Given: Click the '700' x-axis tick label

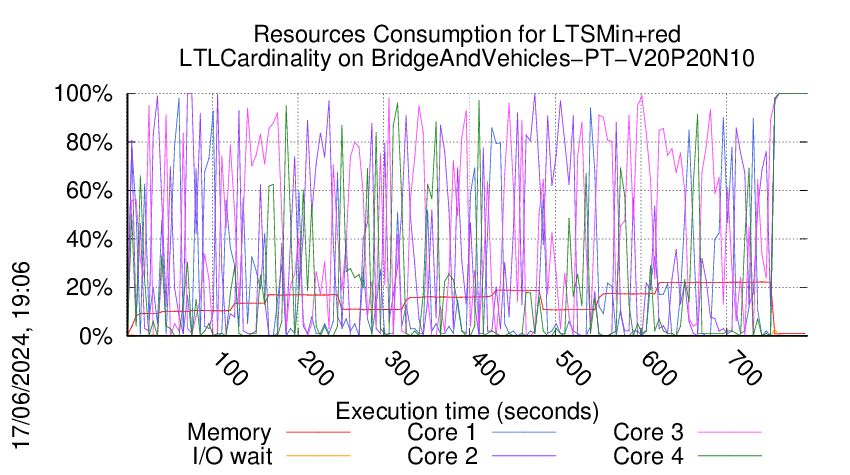Looking at the screenshot, I should 744,370.
